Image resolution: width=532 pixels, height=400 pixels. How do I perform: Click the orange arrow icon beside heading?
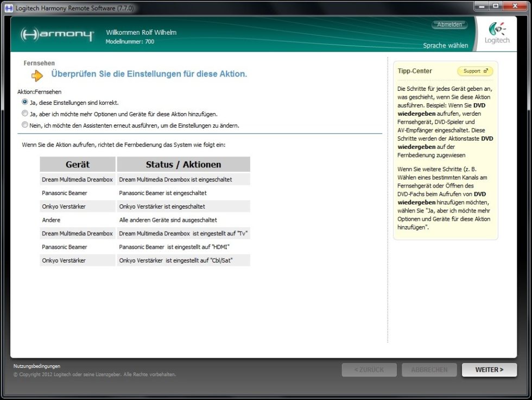point(37,76)
